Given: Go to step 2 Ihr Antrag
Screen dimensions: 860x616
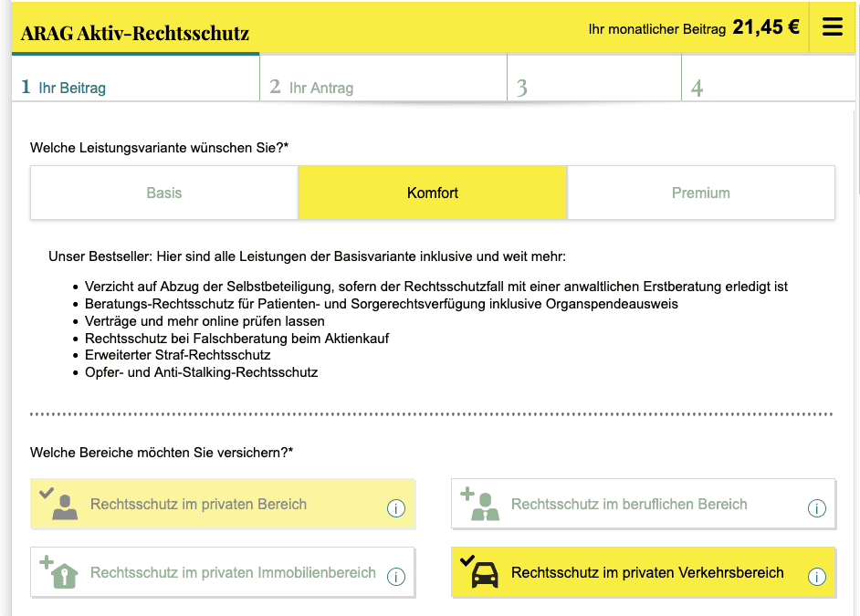Looking at the screenshot, I should (383, 78).
